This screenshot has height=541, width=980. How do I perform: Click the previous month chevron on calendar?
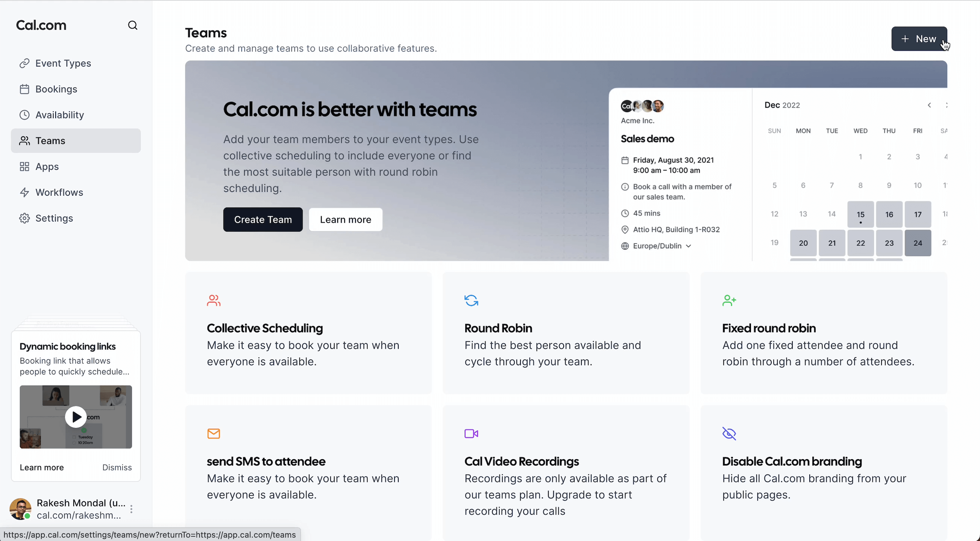[x=929, y=105]
